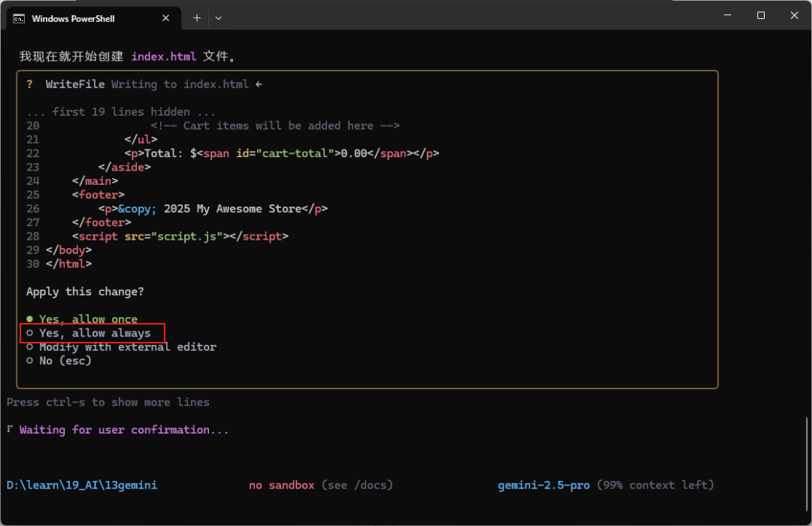Select the 'Yes, allow once' option

point(82,319)
